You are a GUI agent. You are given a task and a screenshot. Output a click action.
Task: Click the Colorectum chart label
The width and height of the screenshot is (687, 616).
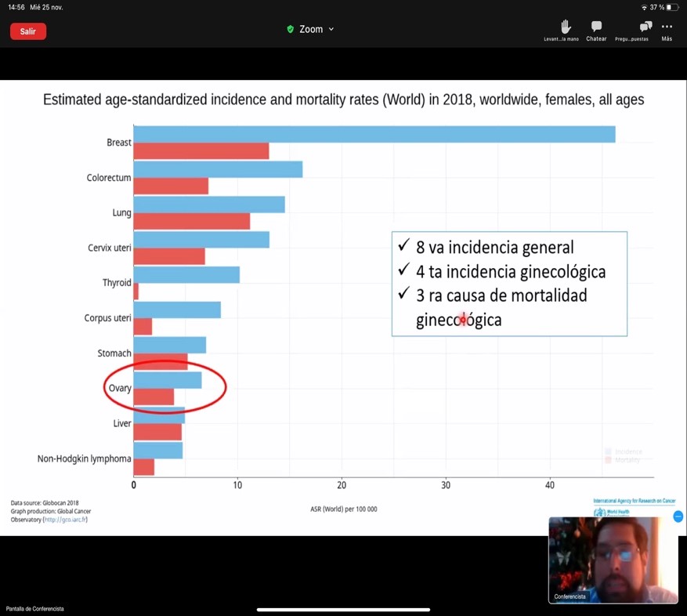[x=109, y=178]
